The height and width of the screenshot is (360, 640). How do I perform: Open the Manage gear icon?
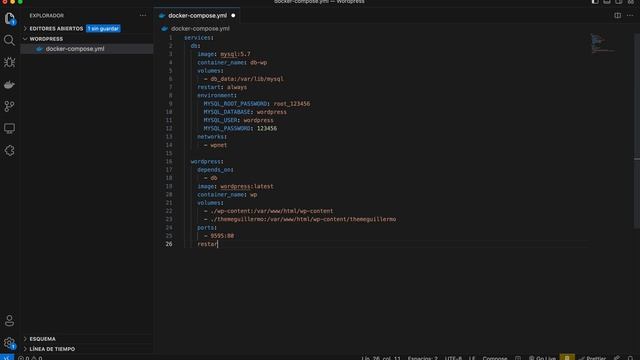[x=9, y=343]
